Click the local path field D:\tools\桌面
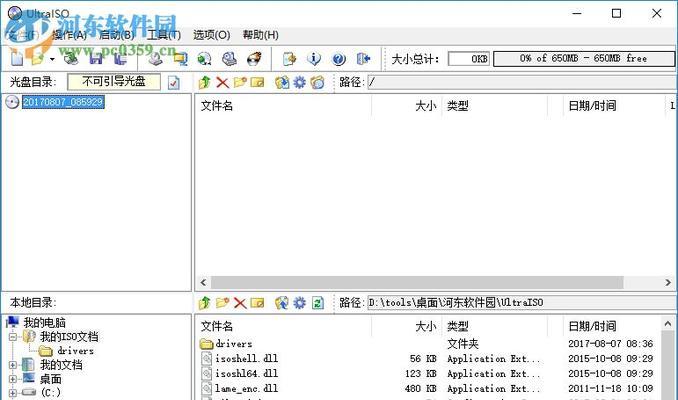The image size is (678, 400). pos(522,303)
